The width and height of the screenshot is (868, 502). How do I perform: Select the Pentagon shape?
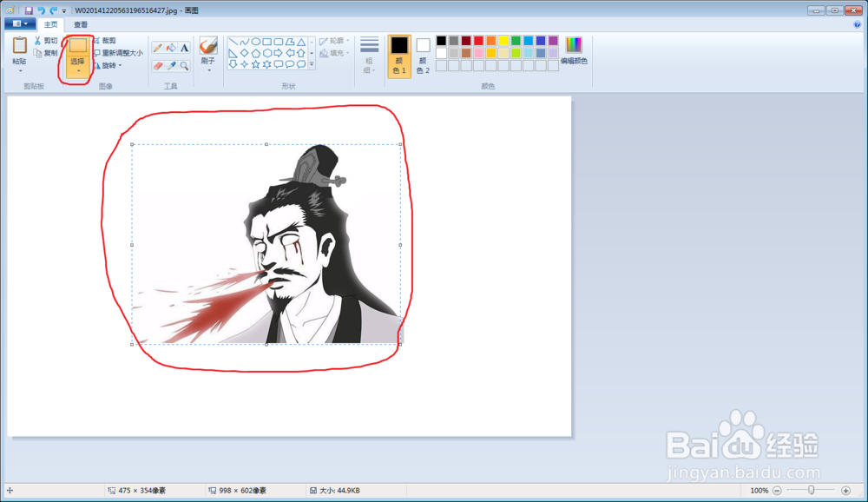coord(256,53)
